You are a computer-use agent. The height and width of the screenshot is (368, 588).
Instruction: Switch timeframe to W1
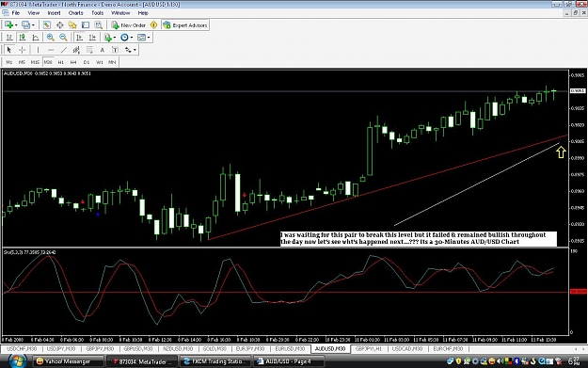(100, 62)
